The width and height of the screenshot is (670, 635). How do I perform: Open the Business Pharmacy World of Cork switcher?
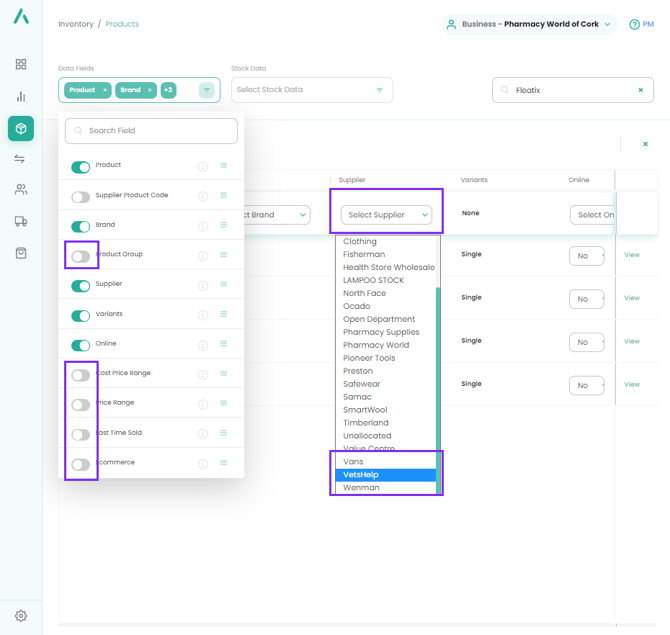pos(528,24)
